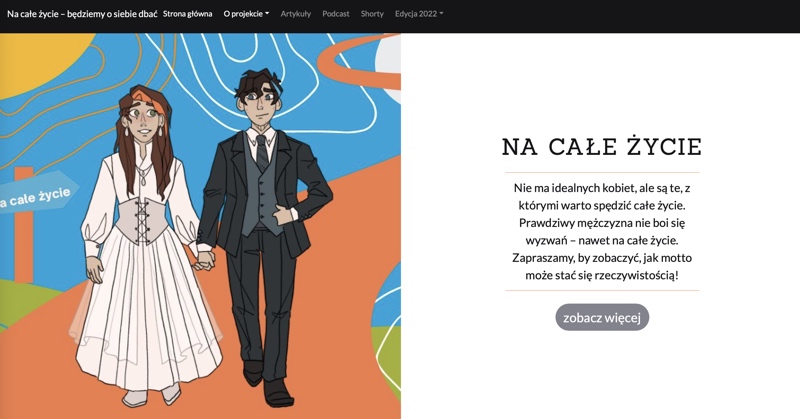Click the groom's striped necktie

[x=262, y=152]
